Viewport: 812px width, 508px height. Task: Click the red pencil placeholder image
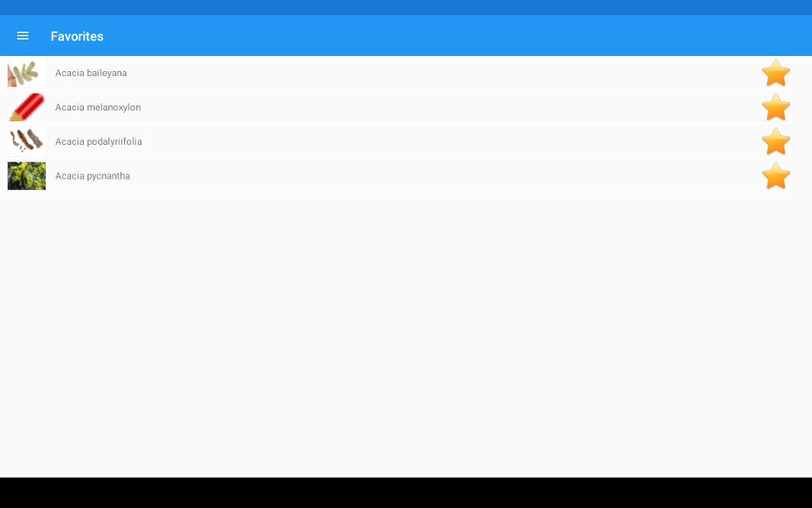26,108
